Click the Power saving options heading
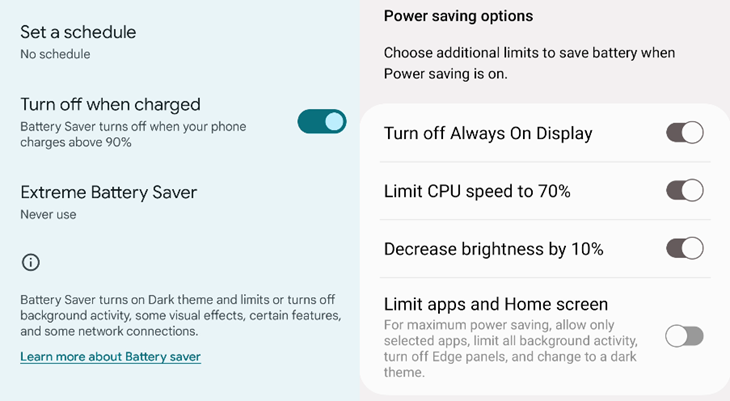The width and height of the screenshot is (730, 401). click(458, 16)
